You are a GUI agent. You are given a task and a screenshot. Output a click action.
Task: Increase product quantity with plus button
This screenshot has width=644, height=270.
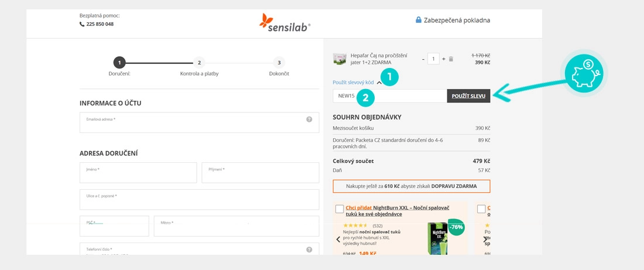tap(444, 59)
